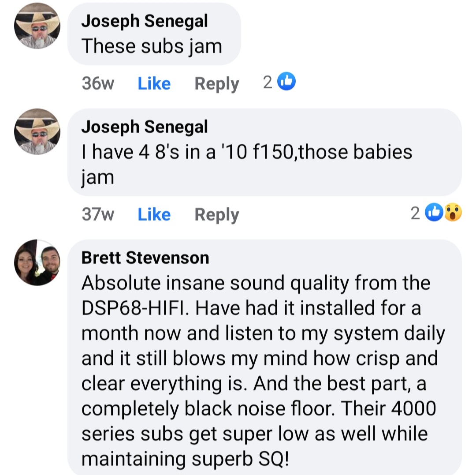Reply to the "These subs jam" comment
This screenshot has width=476, height=475.
(216, 83)
